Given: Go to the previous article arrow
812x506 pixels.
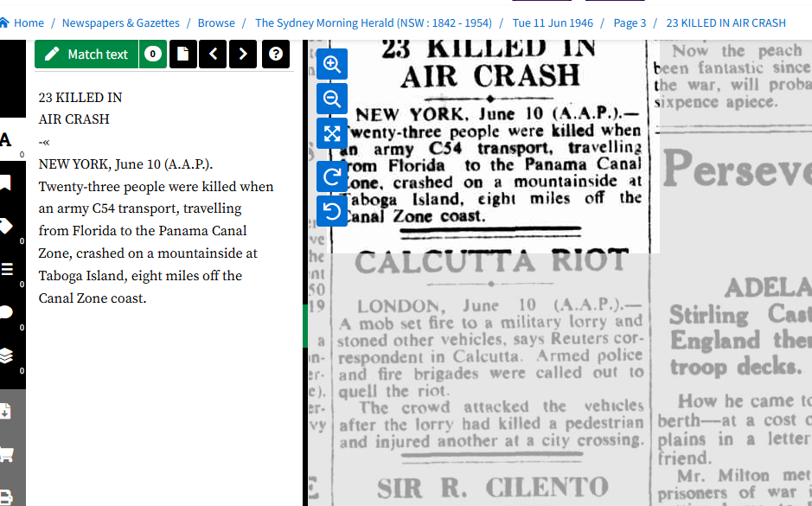Looking at the screenshot, I should 213,54.
